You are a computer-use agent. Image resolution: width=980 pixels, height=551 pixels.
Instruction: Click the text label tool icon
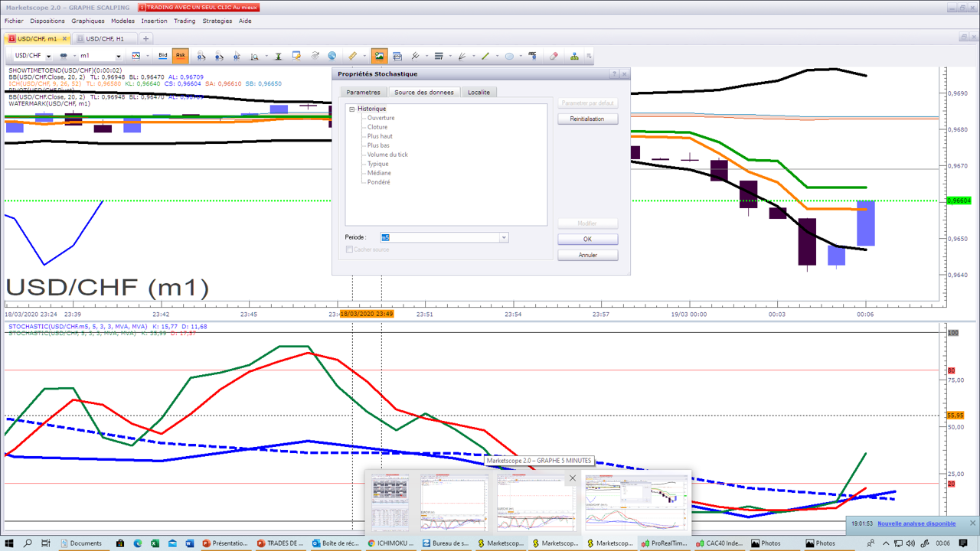click(533, 56)
